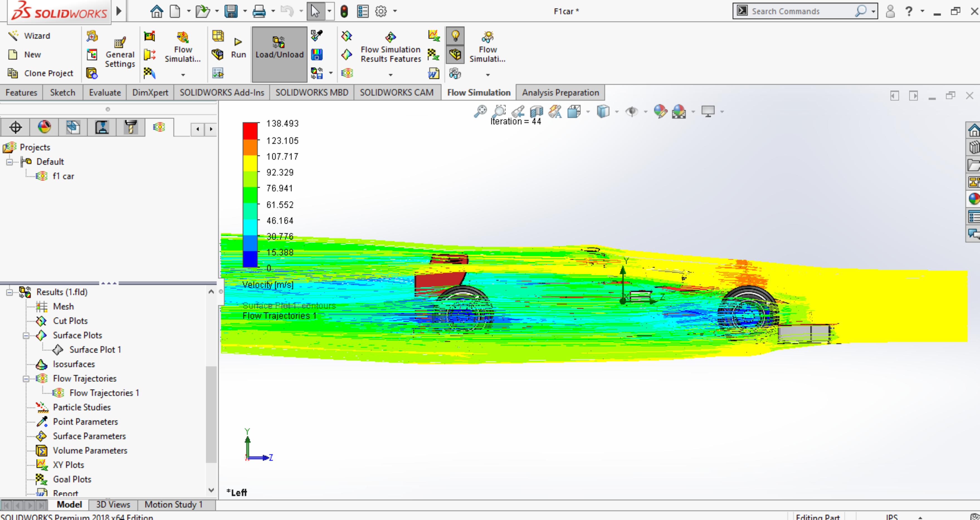Click the Zoom to Fit view icon
Screen dimensions: 980x520
pos(480,111)
